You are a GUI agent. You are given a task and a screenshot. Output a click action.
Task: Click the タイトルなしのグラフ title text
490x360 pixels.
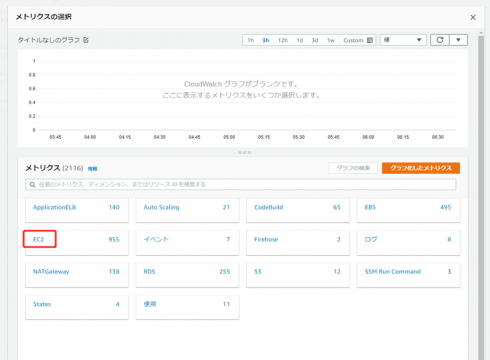pyautogui.click(x=49, y=40)
